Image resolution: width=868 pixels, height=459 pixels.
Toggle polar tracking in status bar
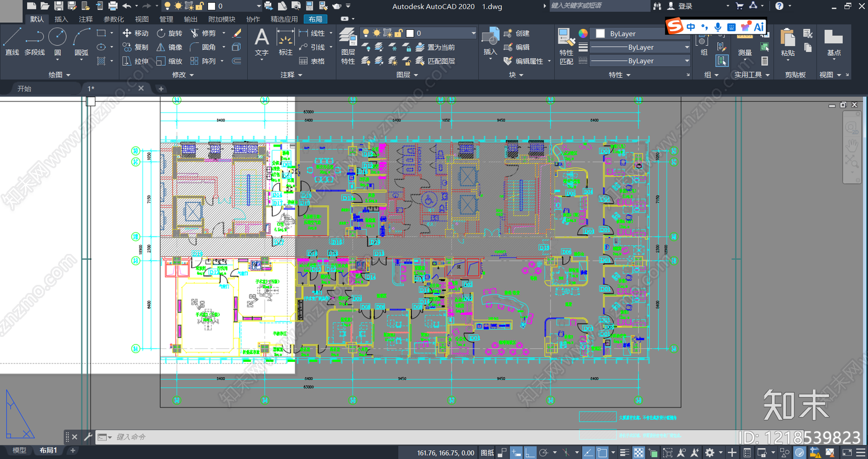544,452
